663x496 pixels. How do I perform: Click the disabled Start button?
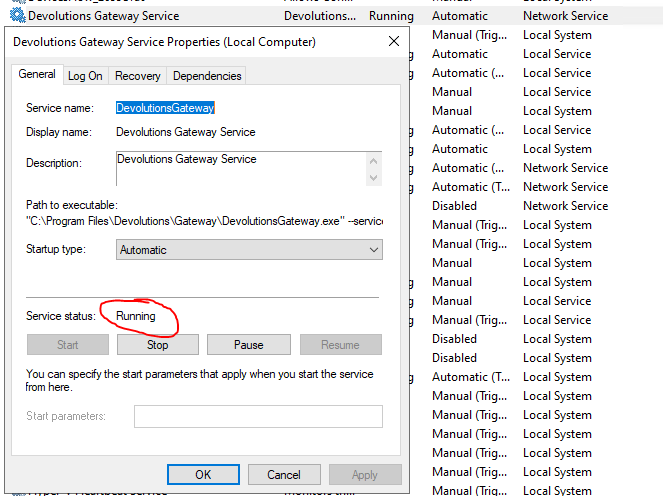(68, 345)
